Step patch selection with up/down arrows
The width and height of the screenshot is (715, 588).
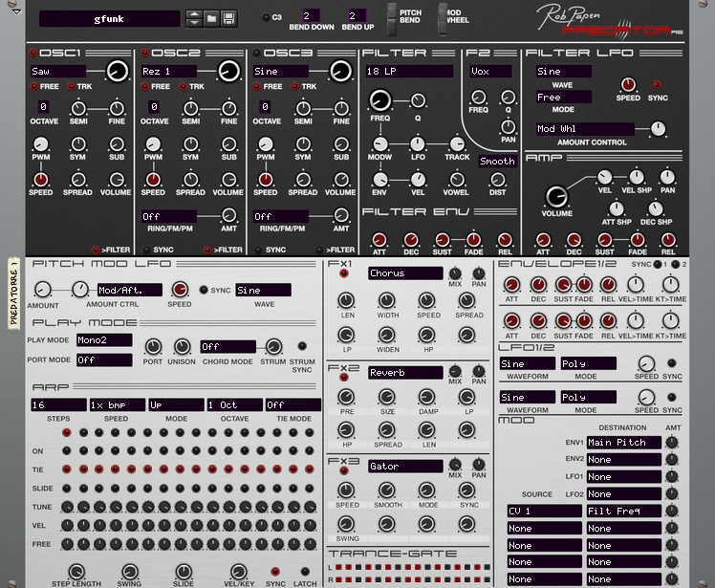(x=194, y=19)
